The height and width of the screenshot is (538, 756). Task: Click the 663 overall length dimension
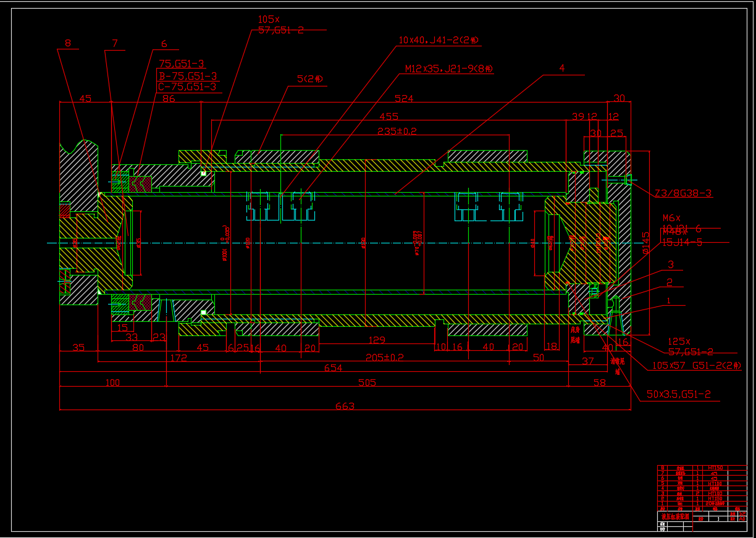tap(345, 406)
